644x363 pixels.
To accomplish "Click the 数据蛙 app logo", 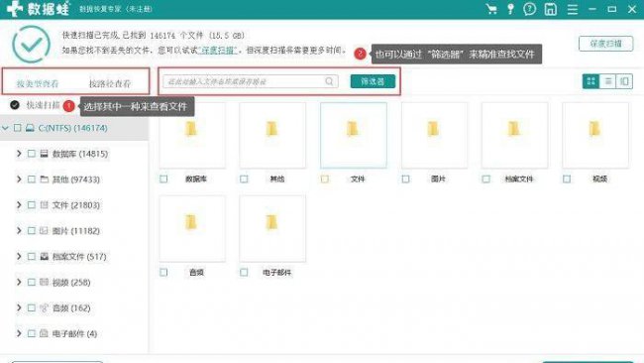I will click(39, 9).
